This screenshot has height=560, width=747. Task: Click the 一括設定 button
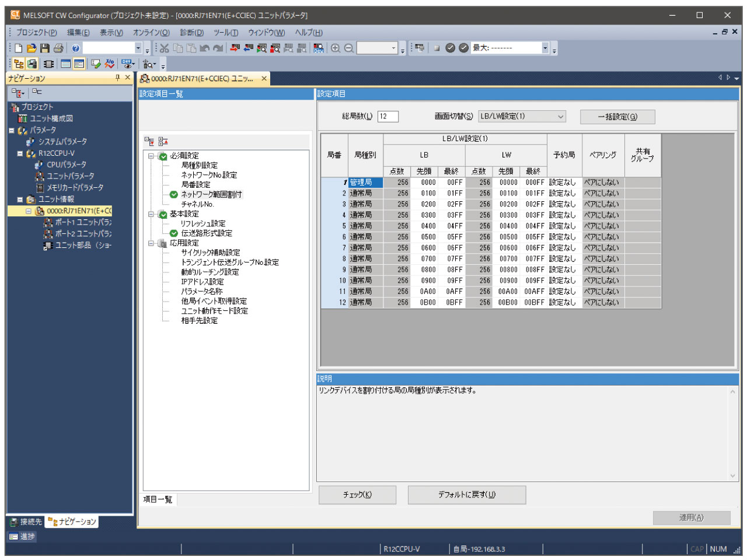click(617, 117)
